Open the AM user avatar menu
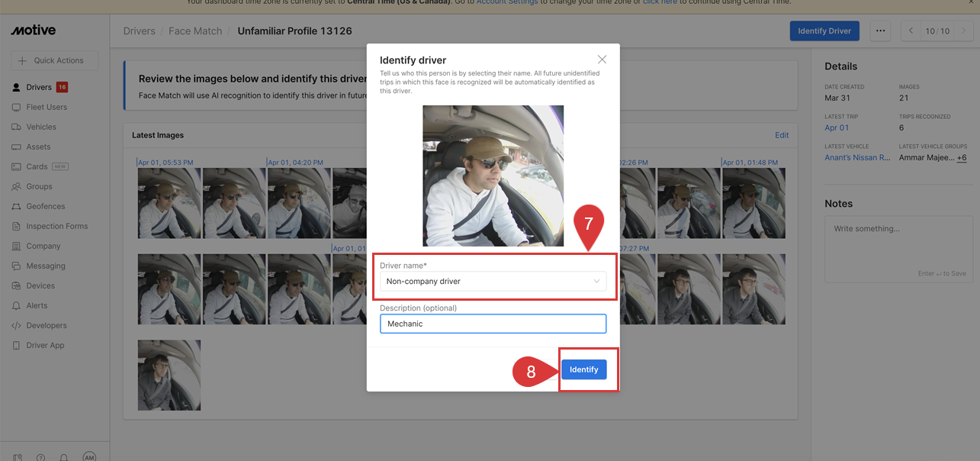The height and width of the screenshot is (461, 980). click(89, 456)
